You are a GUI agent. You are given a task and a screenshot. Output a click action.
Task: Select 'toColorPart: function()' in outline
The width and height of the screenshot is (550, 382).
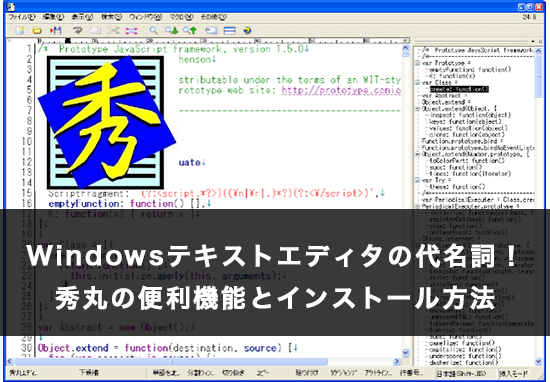pyautogui.click(x=467, y=161)
